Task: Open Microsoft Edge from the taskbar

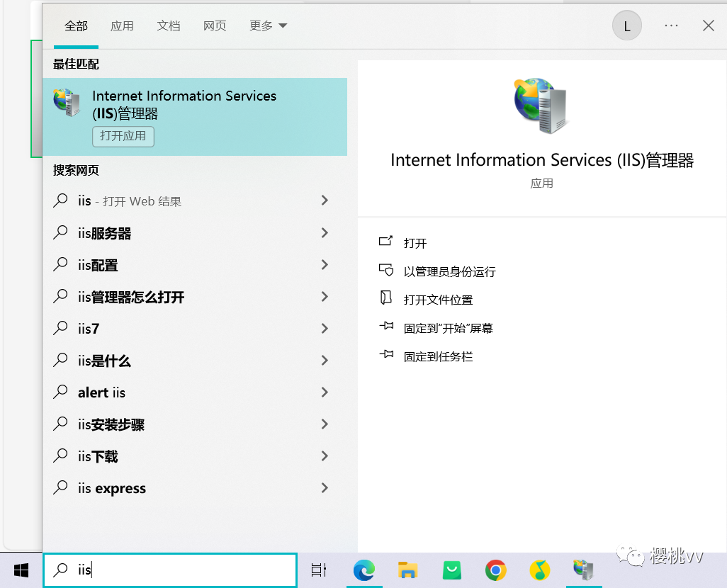Action: tap(364, 570)
